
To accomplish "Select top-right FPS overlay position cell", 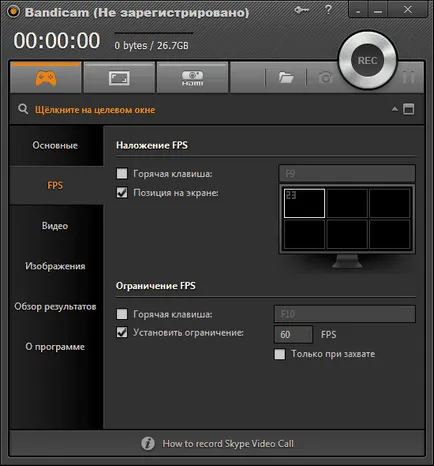I will (x=390, y=203).
